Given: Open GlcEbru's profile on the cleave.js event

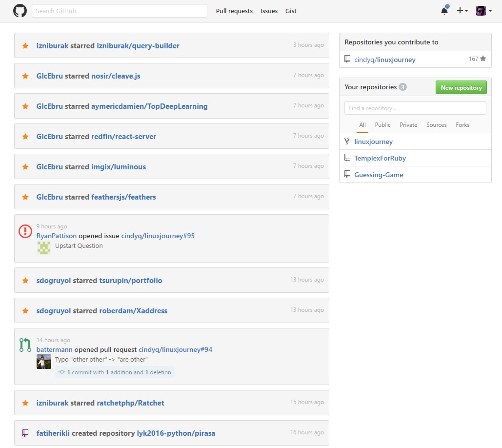Looking at the screenshot, I should pos(50,76).
